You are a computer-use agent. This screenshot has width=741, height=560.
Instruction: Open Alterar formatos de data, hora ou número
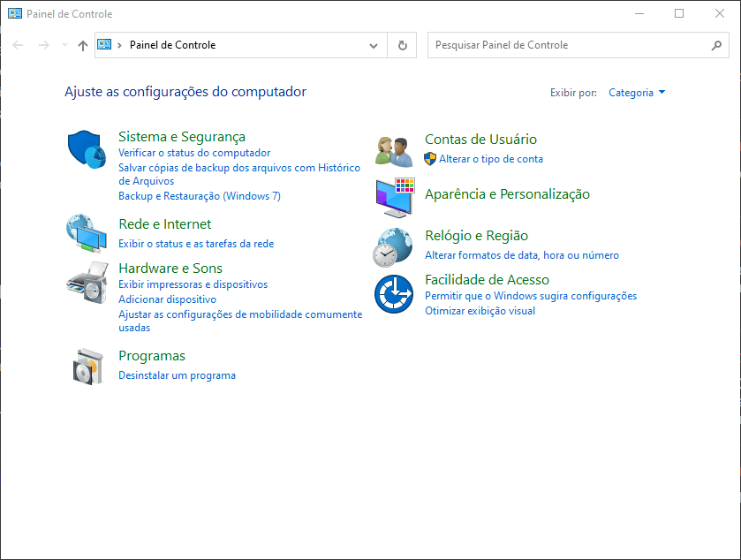(x=522, y=255)
